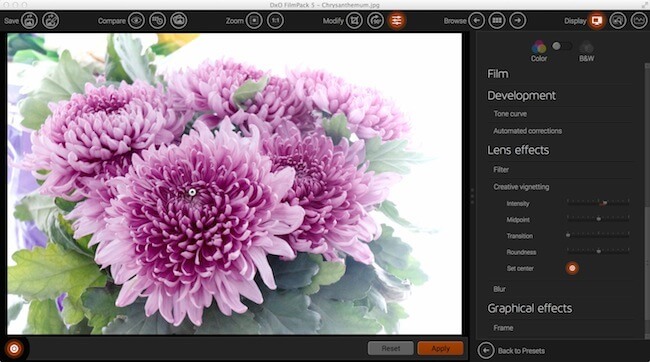The image size is (650, 362).
Task: Select the Crop tool under Modify
Action: [354, 20]
